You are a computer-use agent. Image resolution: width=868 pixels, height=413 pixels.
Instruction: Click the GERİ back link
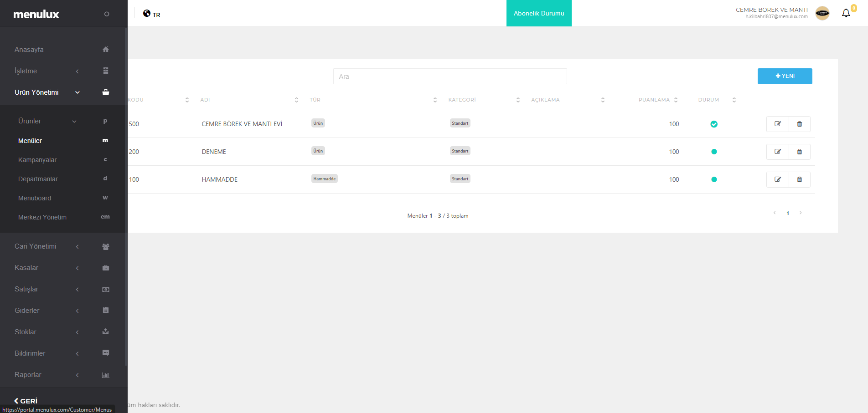click(x=26, y=401)
